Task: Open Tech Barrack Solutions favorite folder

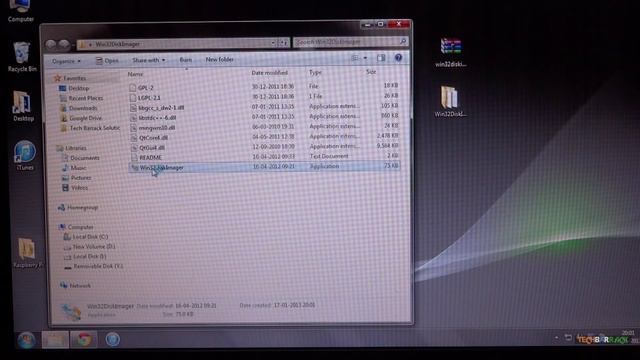Action: click(90, 128)
